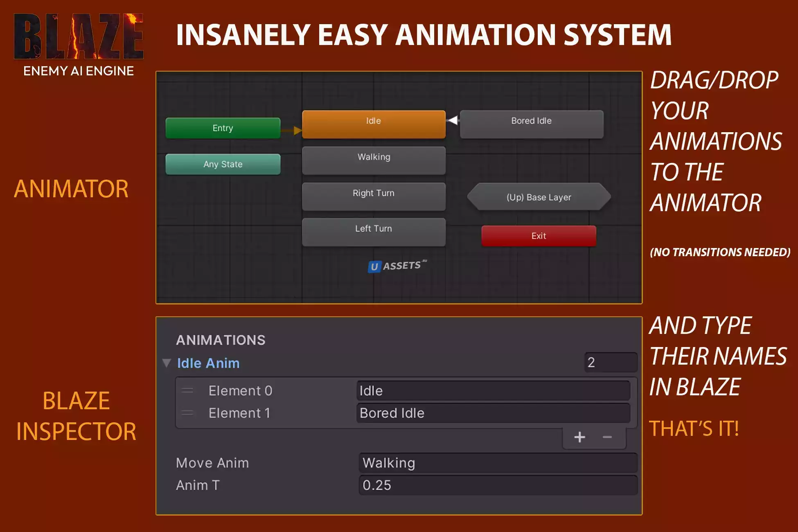Click the minus icon to remove element
Image resolution: width=798 pixels, height=532 pixels.
607,437
